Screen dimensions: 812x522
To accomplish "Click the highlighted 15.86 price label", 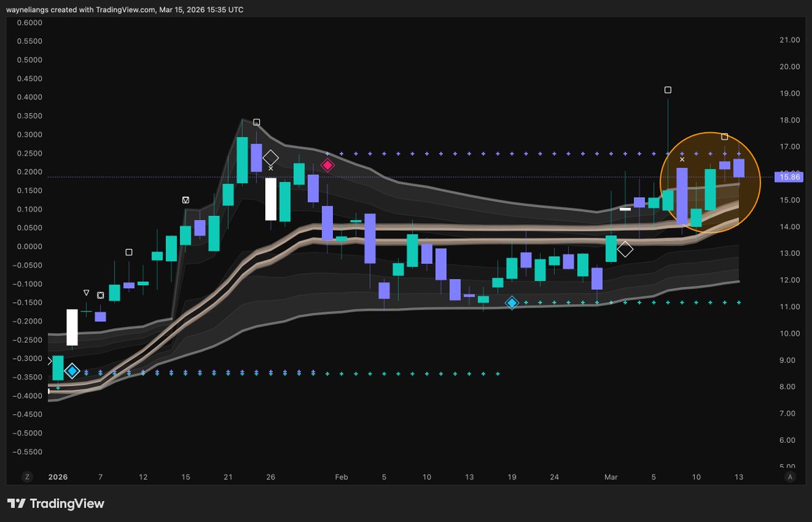I will point(788,176).
